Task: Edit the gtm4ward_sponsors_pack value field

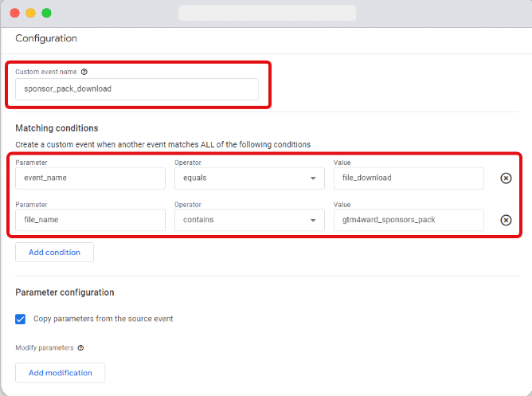Action: click(x=409, y=220)
